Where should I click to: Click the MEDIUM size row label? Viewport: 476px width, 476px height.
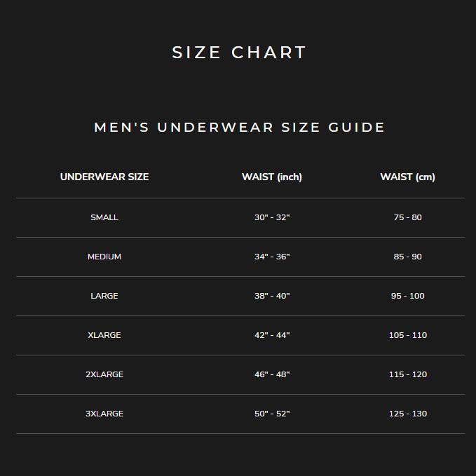104,257
